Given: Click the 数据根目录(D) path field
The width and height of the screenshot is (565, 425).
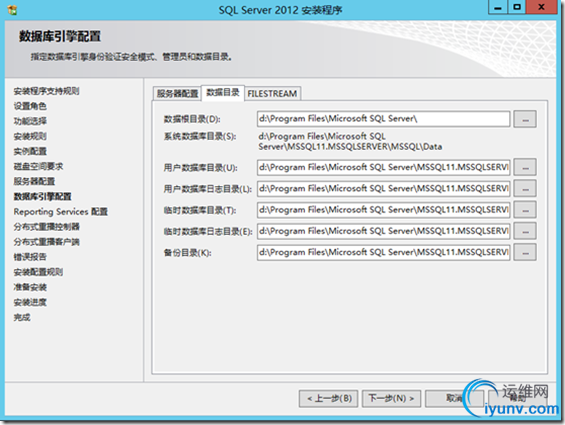Looking at the screenshot, I should pos(383,119).
